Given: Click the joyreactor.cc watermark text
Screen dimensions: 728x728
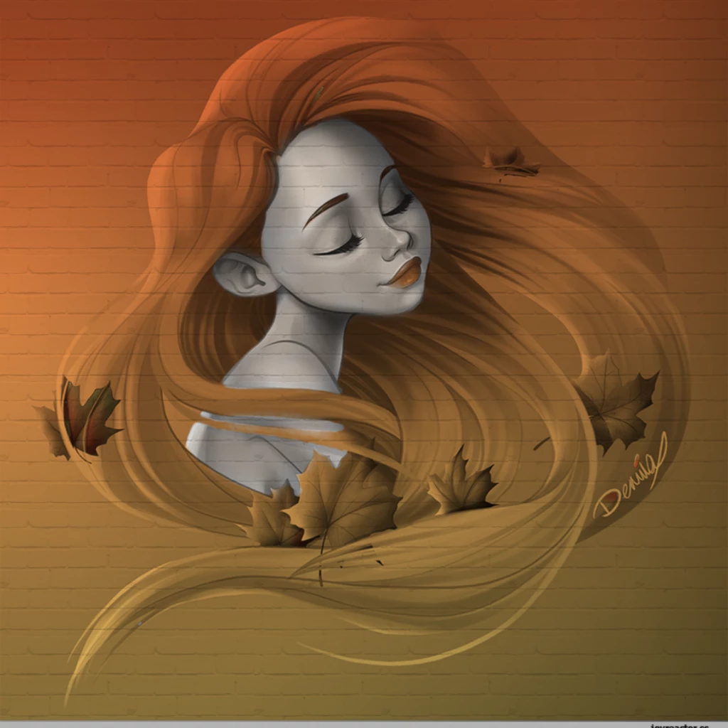Looking at the screenshot, I should click(x=680, y=725).
